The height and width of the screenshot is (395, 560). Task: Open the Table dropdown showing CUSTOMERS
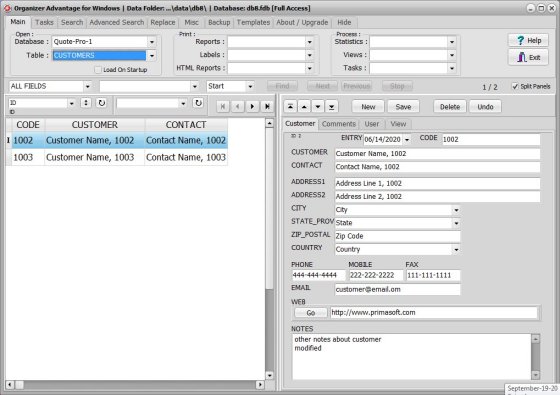click(152, 55)
